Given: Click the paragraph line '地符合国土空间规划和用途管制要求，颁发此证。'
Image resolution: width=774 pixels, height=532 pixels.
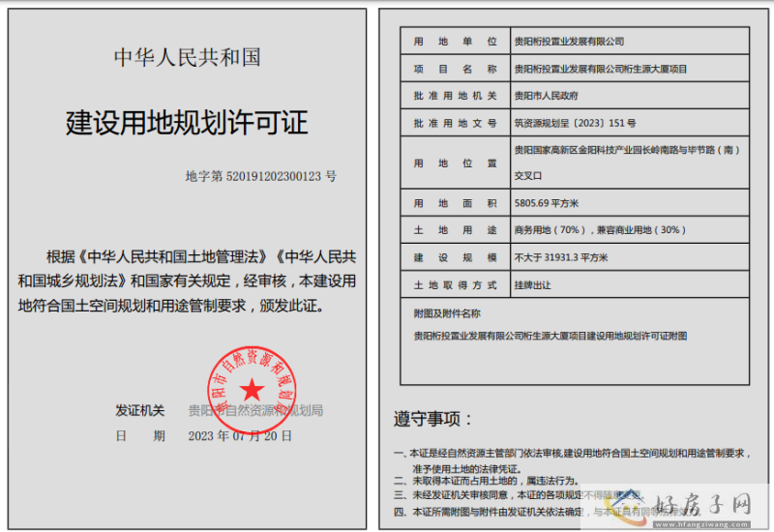Looking at the screenshot, I should coord(172,306).
